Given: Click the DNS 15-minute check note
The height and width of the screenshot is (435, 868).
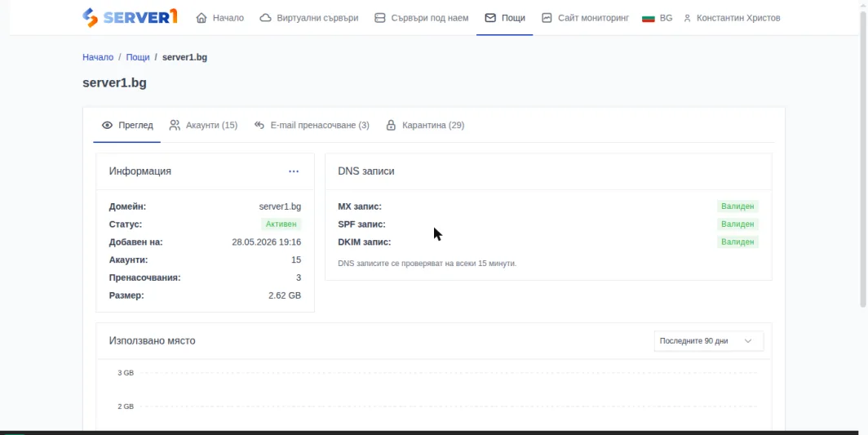Looking at the screenshot, I should [427, 264].
